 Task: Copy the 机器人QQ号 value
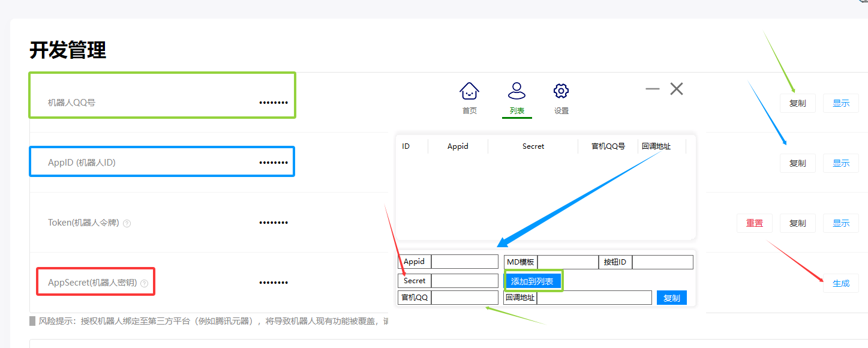coord(797,103)
